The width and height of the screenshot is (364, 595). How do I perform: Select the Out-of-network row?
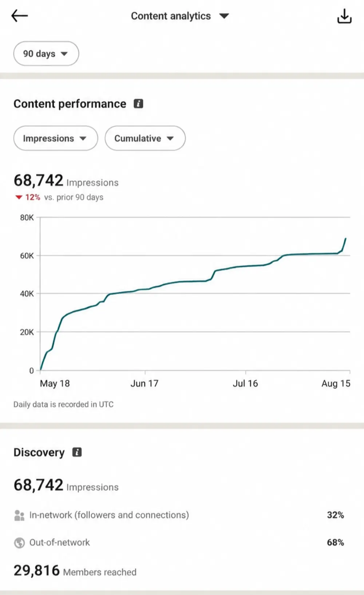179,543
